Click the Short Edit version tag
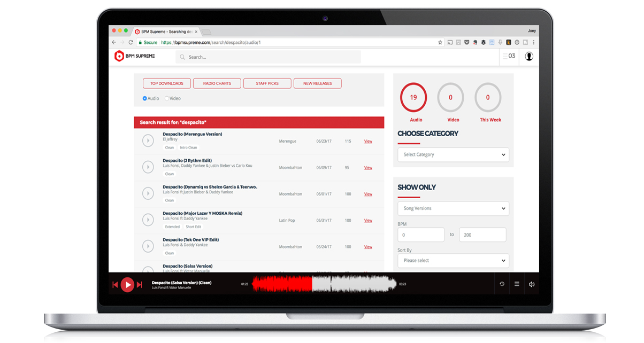The width and height of the screenshot is (644, 343). (x=194, y=227)
